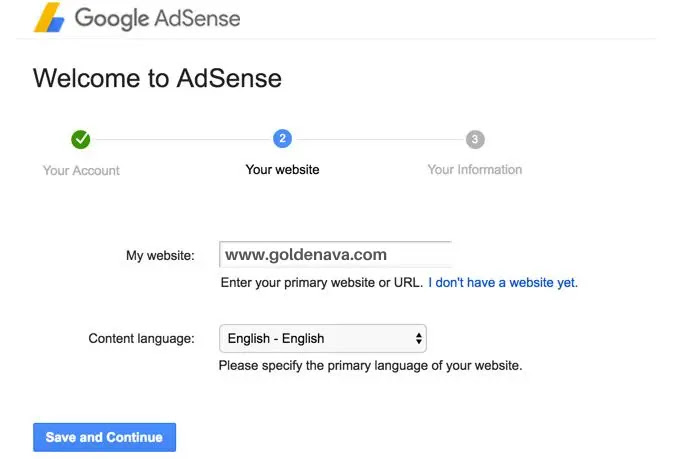Select the green checkmark step icon
This screenshot has height=459, width=696.
81,139
